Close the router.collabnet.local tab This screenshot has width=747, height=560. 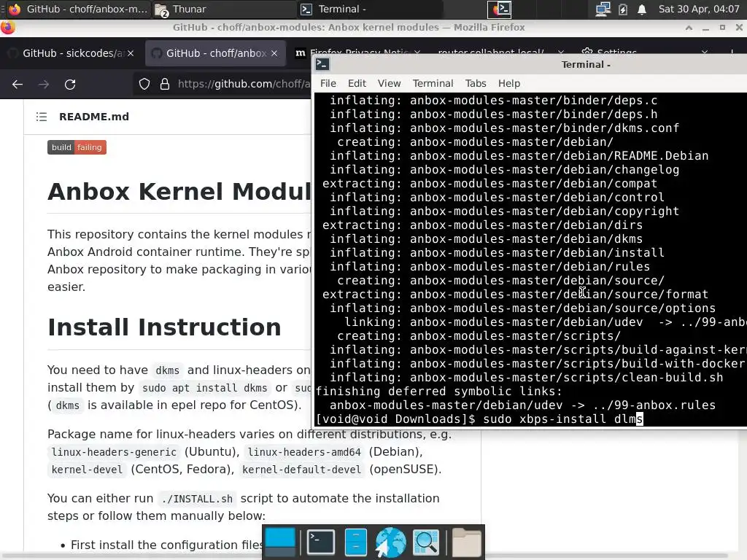(561, 52)
